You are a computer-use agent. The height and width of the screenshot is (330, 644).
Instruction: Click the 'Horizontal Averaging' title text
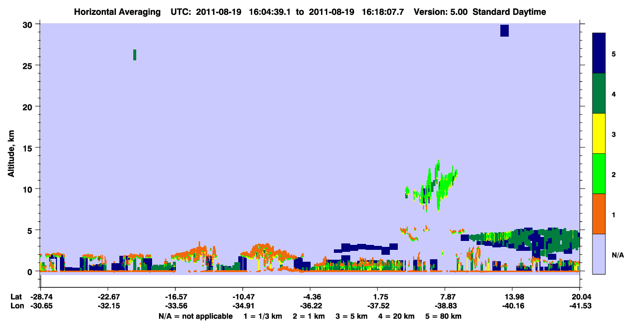(x=117, y=12)
